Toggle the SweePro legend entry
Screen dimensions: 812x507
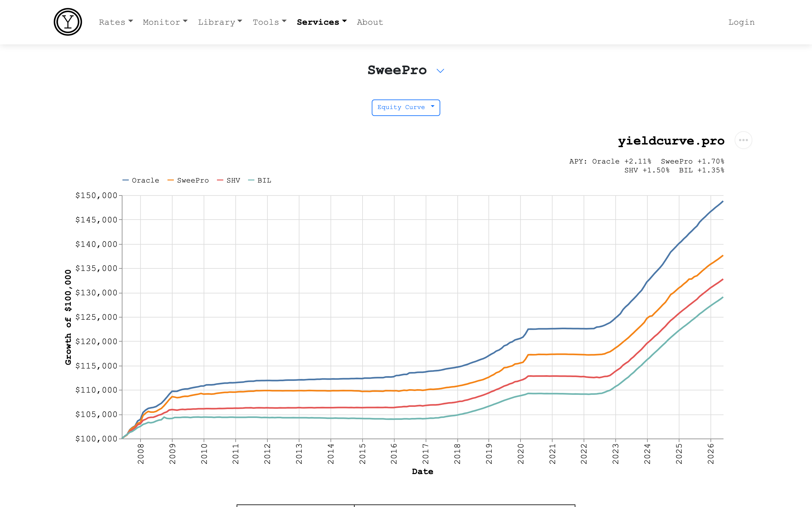click(188, 180)
